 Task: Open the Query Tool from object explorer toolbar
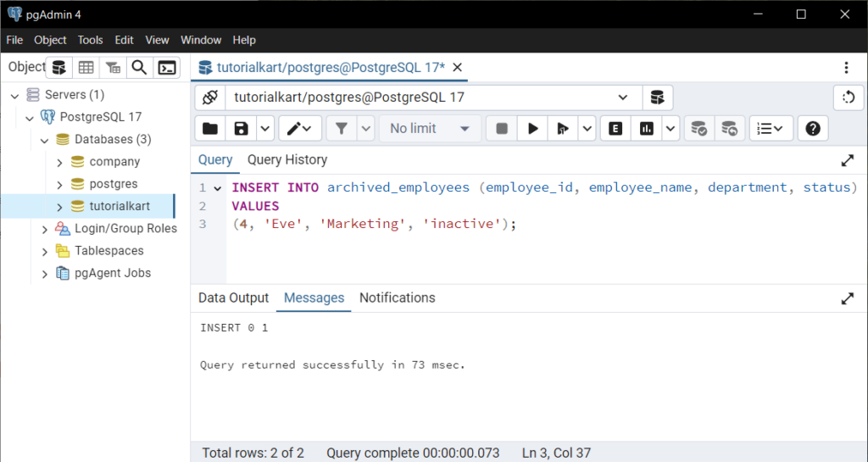click(x=58, y=68)
